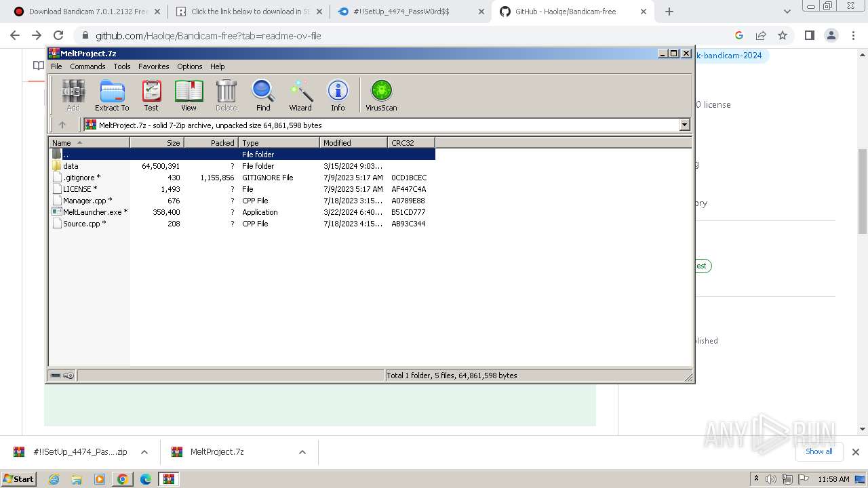Run VirusScan on archive

381,95
